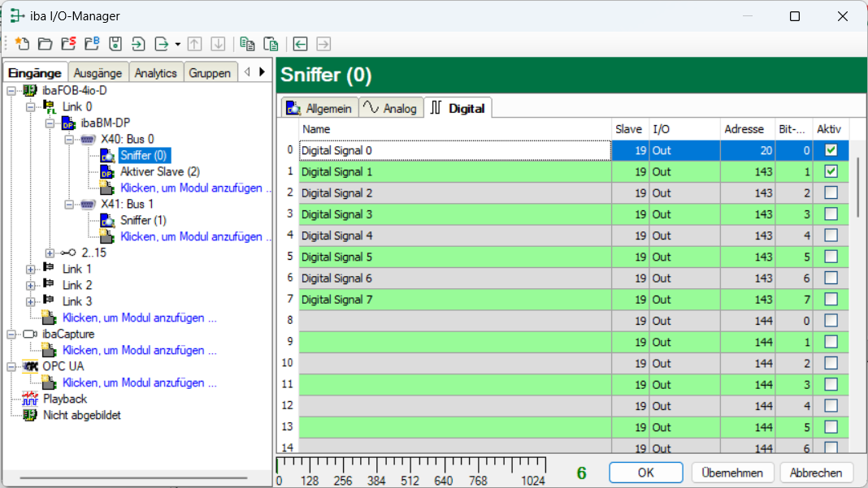Image resolution: width=868 pixels, height=488 pixels.
Task: Click the forward navigation arrow icon
Action: 323,44
